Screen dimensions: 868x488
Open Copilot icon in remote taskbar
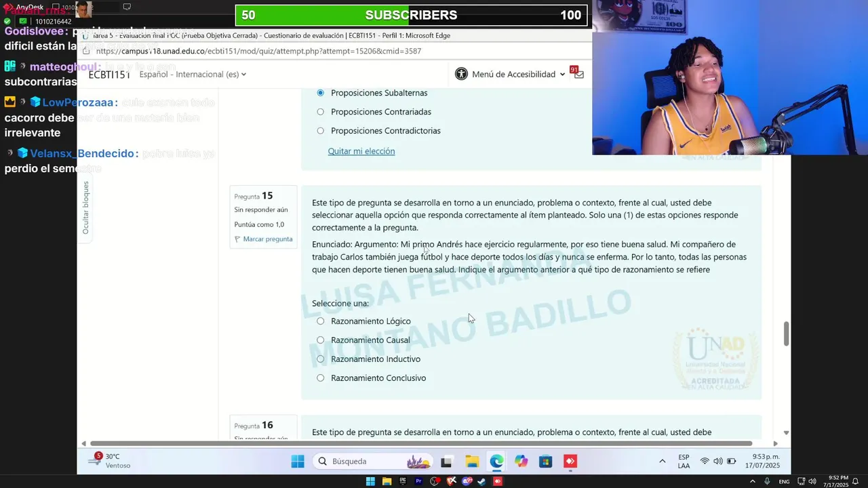(x=521, y=462)
